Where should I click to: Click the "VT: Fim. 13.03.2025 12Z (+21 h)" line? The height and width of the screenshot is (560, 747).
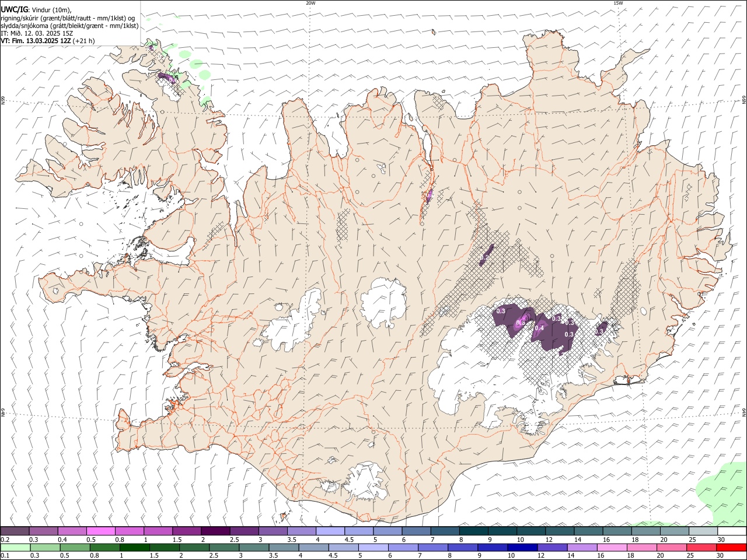point(48,41)
